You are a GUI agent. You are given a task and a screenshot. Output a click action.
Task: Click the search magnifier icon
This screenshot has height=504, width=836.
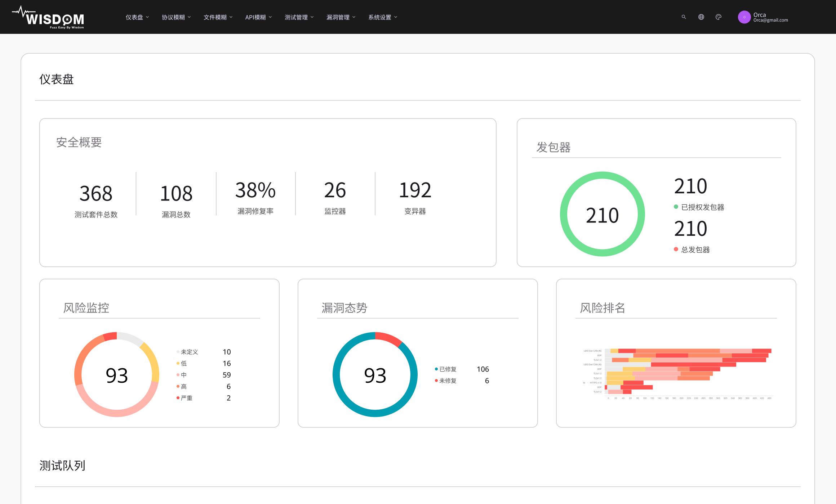tap(684, 17)
